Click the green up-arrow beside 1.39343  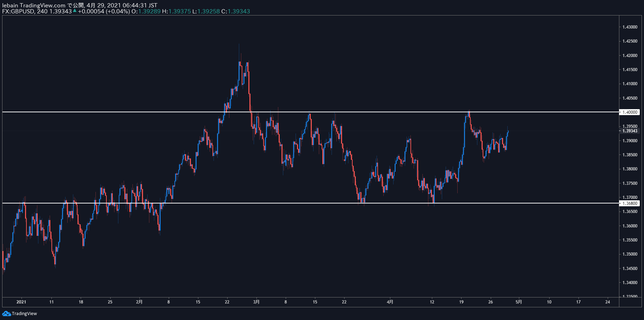click(x=75, y=11)
